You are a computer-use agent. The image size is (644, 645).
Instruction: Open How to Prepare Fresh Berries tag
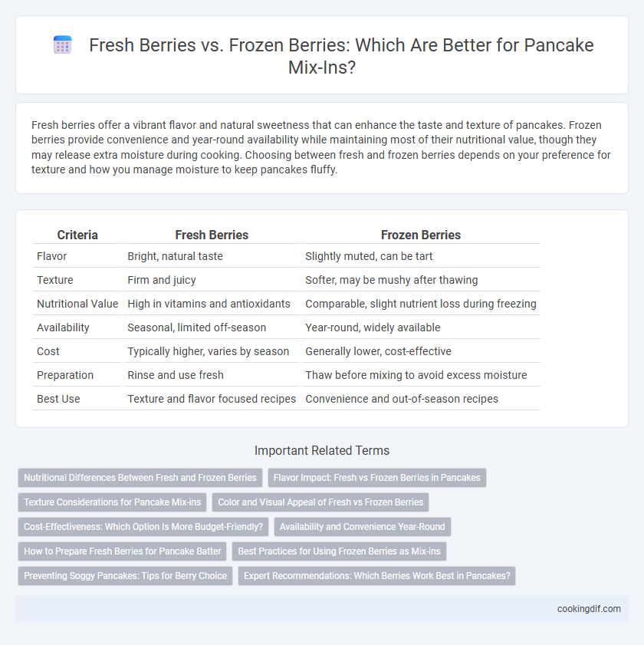click(x=122, y=551)
